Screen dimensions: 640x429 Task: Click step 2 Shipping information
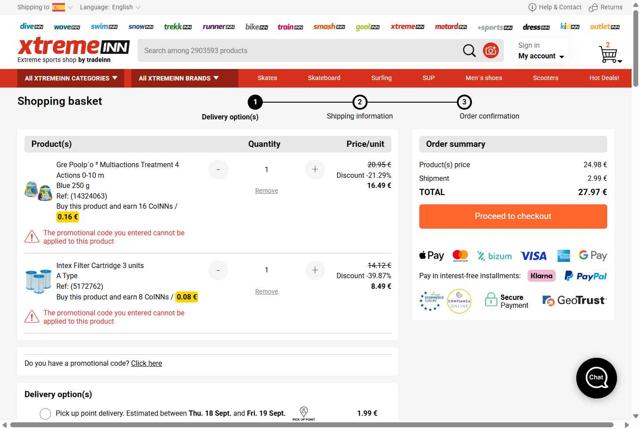click(360, 109)
